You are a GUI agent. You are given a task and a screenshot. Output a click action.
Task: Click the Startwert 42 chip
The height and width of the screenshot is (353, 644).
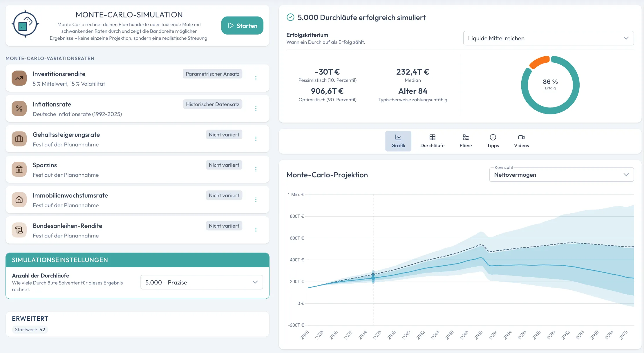30,329
